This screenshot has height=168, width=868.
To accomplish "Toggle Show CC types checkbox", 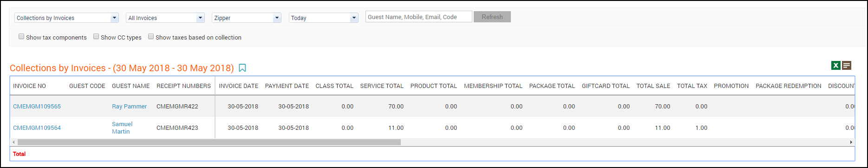I will click(x=96, y=36).
